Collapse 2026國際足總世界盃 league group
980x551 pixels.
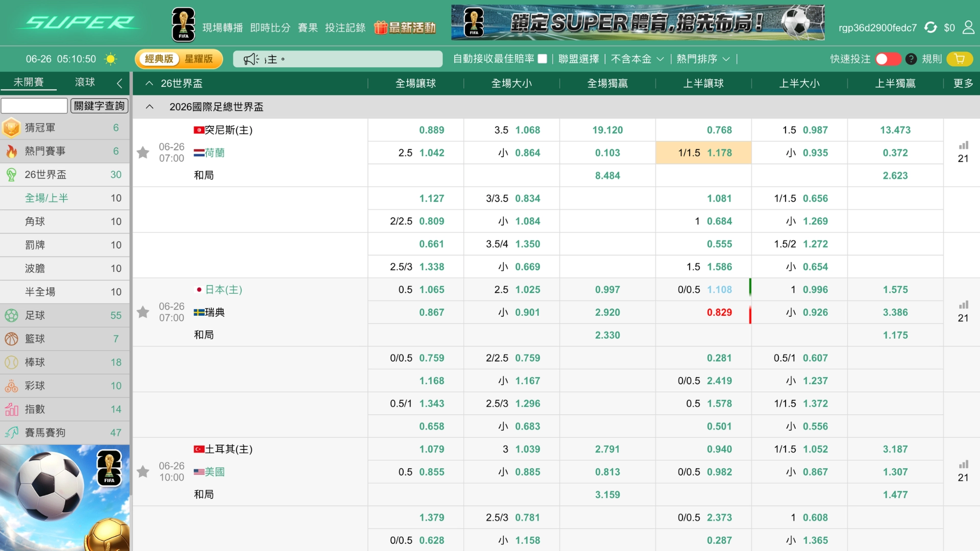pyautogui.click(x=150, y=107)
